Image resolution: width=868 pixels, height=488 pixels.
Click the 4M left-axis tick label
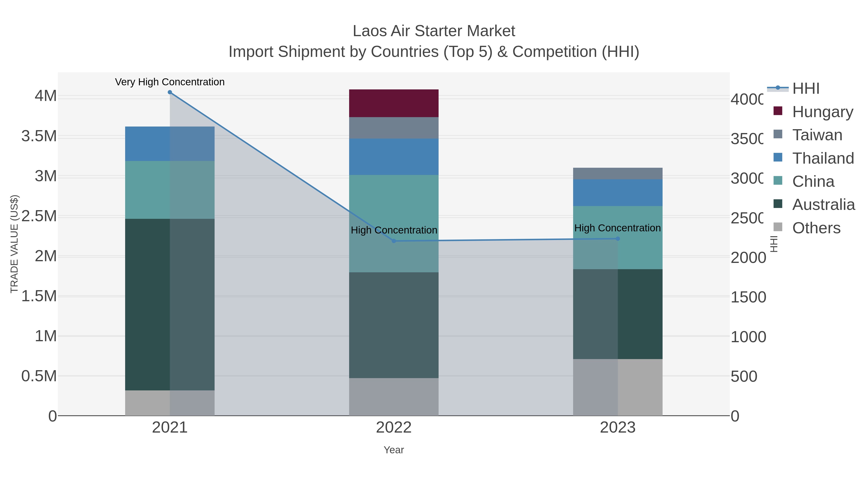[46, 96]
